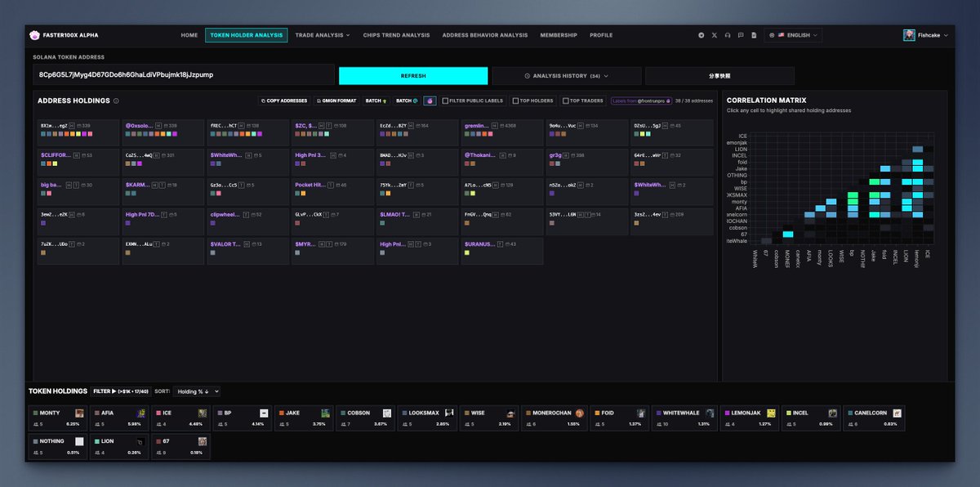The width and height of the screenshot is (980, 487).
Task: Click the headset support icon
Action: point(728,35)
